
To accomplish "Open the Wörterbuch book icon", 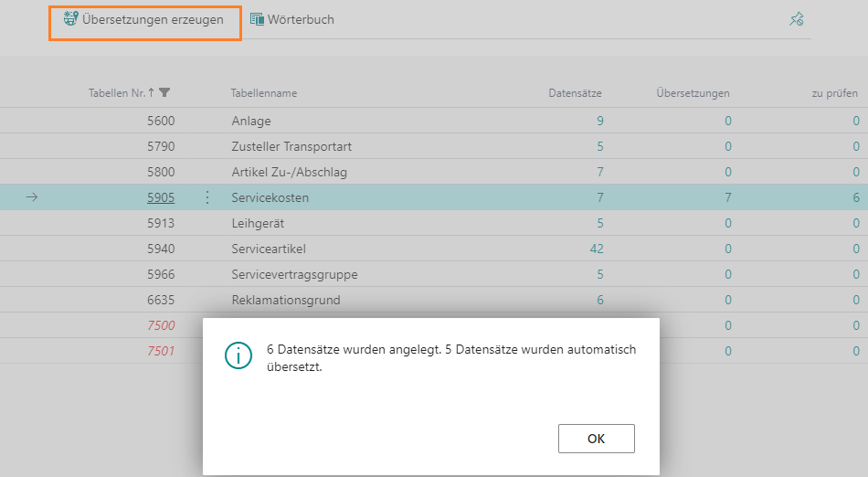I will (257, 19).
